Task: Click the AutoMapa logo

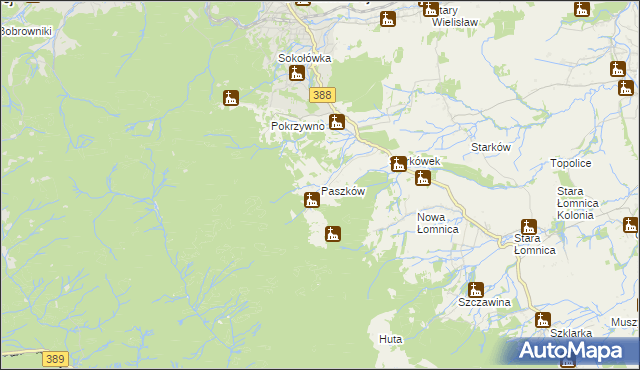Action: [571, 351]
